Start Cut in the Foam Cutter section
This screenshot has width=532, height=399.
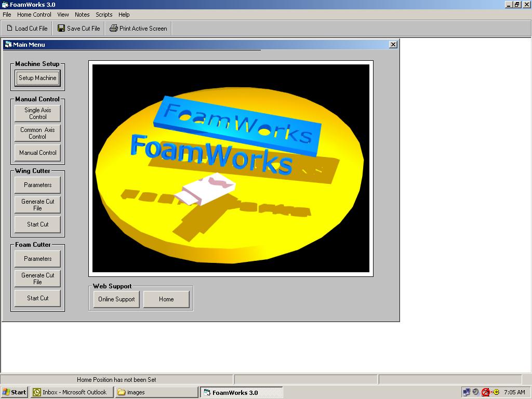pos(37,298)
